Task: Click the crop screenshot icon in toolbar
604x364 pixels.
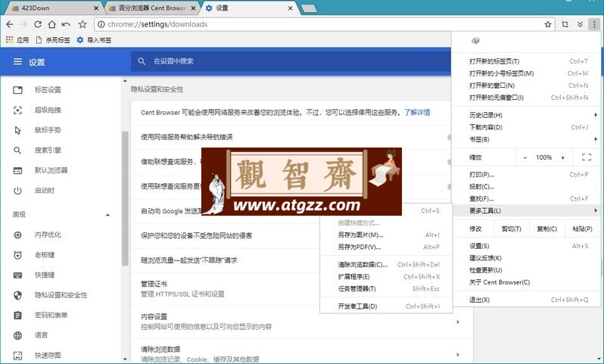Action: coord(565,24)
